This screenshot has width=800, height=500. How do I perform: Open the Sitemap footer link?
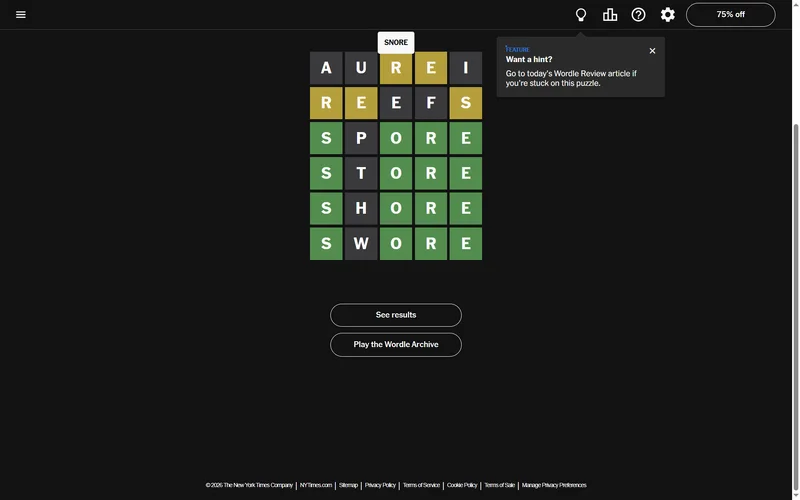click(348, 485)
